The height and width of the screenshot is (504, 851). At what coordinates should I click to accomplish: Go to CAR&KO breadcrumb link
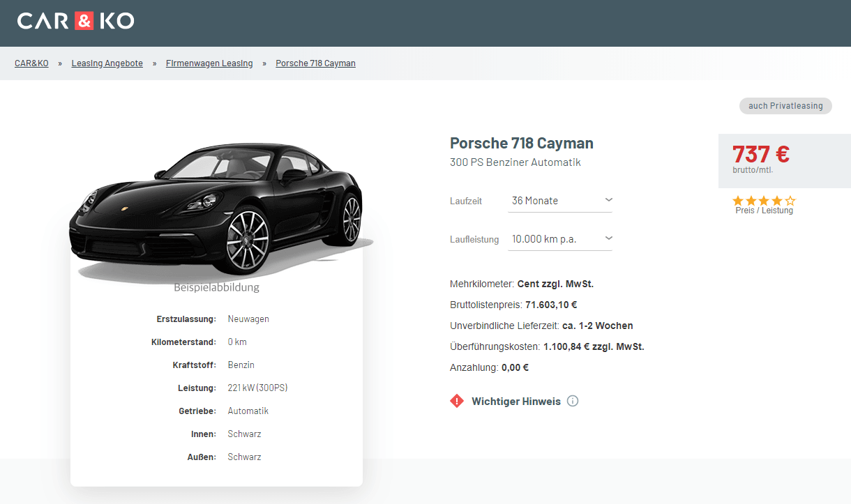click(31, 63)
